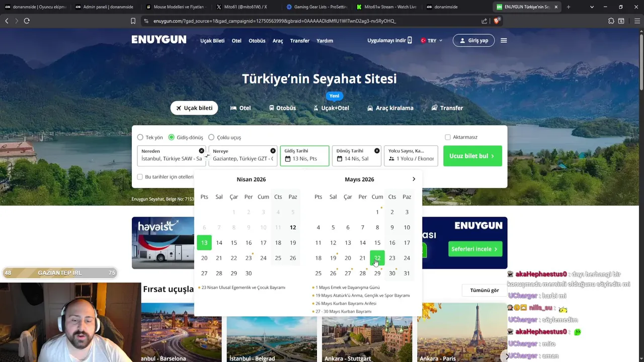
Task: Open the İstanbul - Belgrad deal card
Action: (272, 332)
